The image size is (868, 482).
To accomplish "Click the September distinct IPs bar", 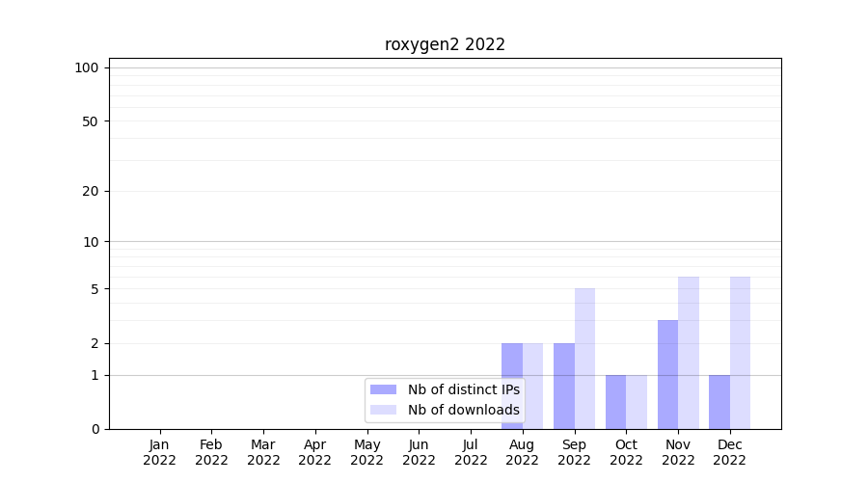I will click(563, 386).
